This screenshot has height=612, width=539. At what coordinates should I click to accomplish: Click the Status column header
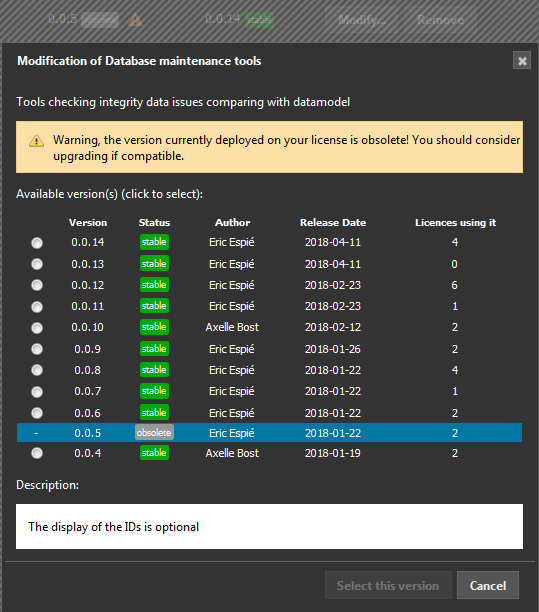(154, 222)
